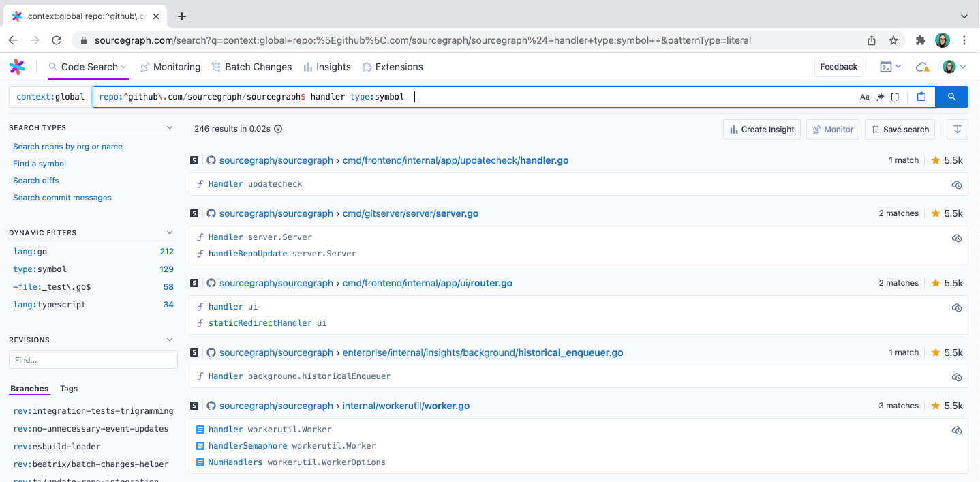
Task: Select rev:integration-tests-trigramming
Action: (x=93, y=411)
